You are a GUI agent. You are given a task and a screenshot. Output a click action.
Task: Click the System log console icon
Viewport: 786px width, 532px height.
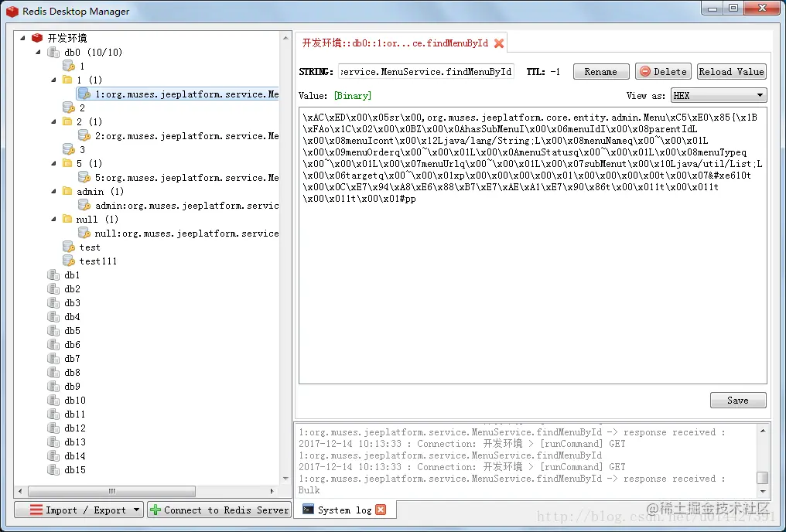(x=308, y=510)
